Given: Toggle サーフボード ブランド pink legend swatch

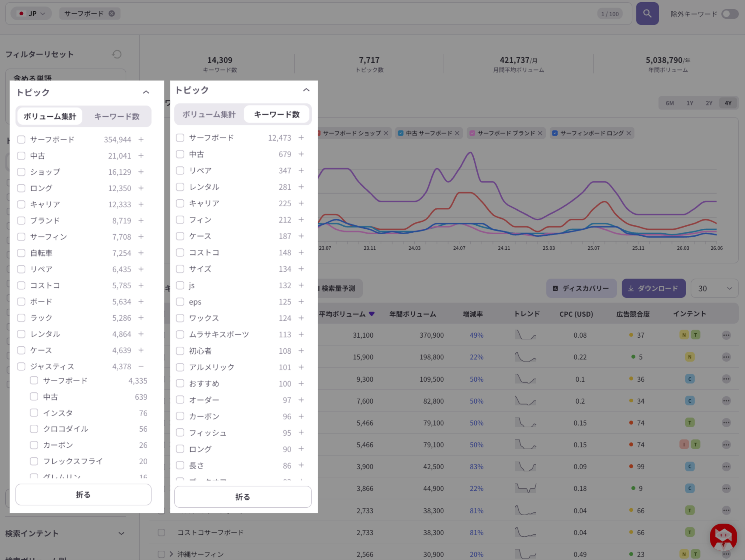Looking at the screenshot, I should pyautogui.click(x=472, y=133).
